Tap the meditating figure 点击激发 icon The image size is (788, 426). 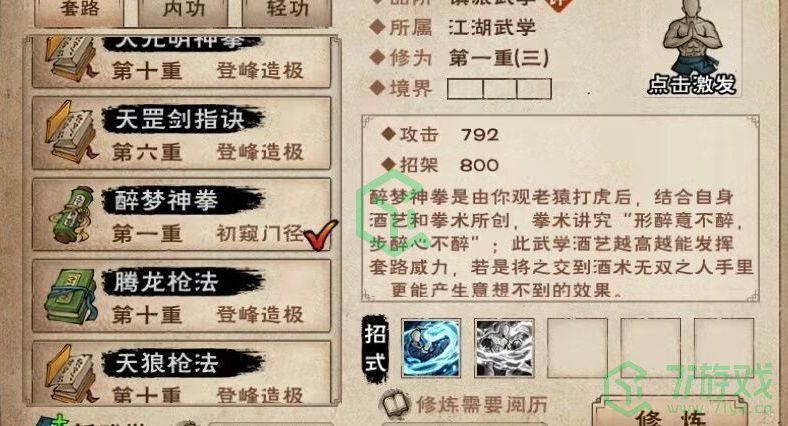[x=693, y=48]
